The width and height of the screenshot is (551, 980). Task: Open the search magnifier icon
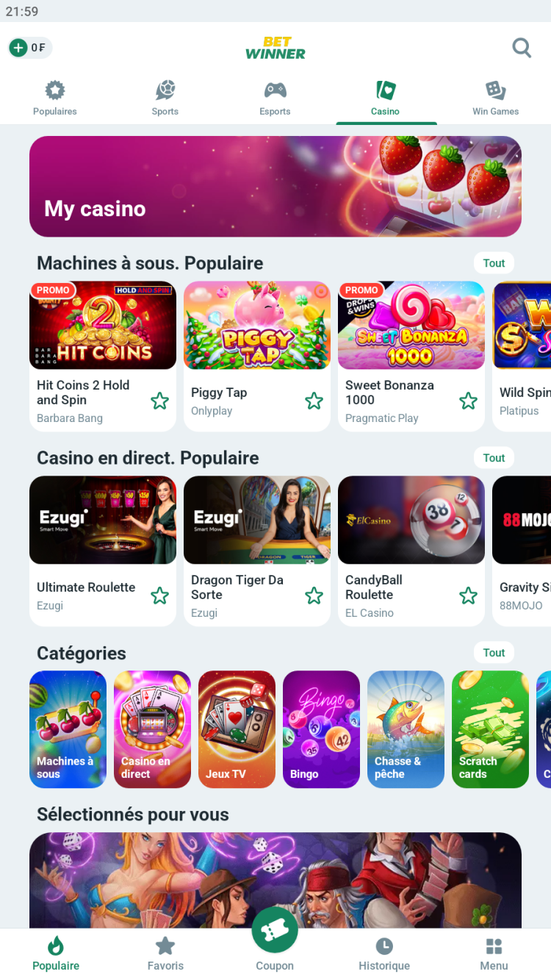pos(522,48)
